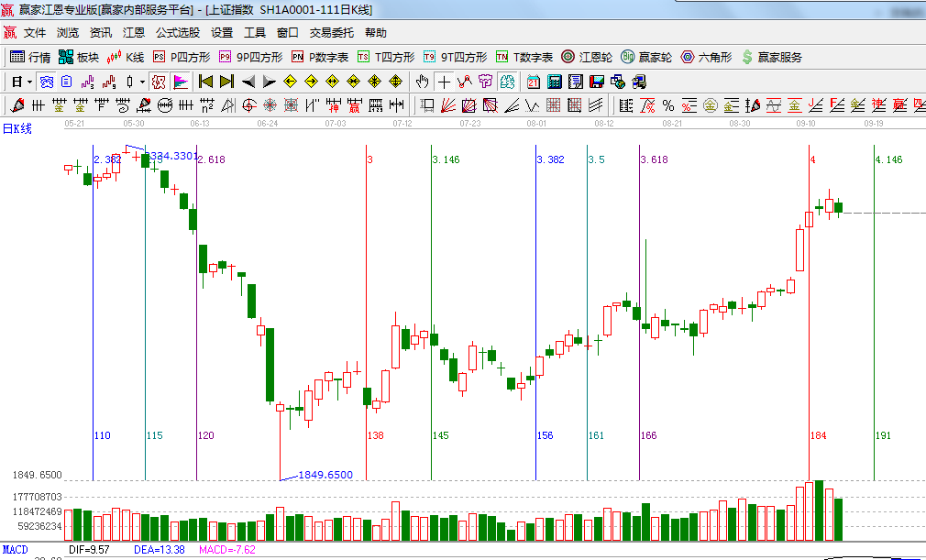926x560 pixels.
Task: Toggle the pink flag indicator button
Action: 180,82
